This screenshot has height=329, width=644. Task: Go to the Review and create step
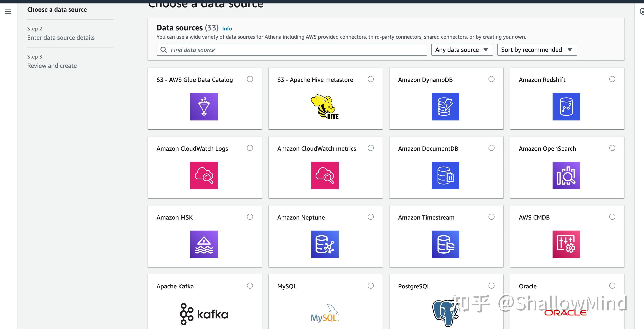(x=52, y=65)
